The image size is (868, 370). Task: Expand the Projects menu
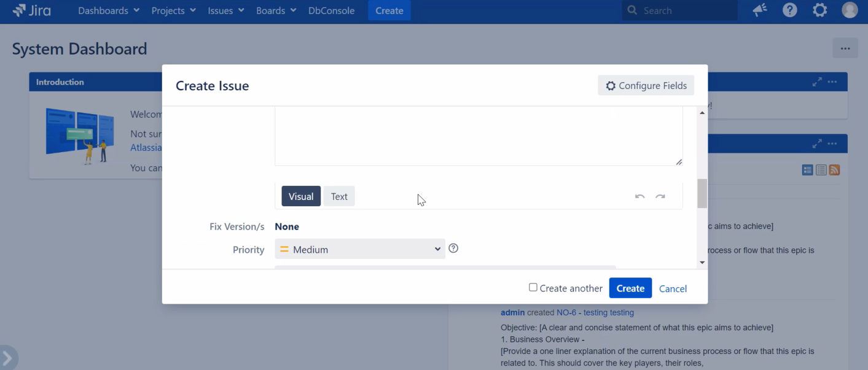(x=174, y=10)
